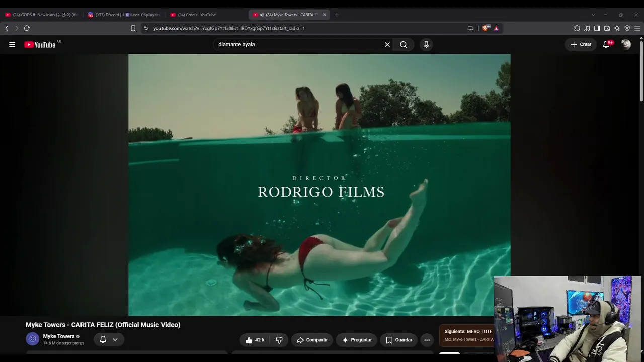This screenshot has height=362, width=644.
Task: Click the browser address bar URL
Action: (x=229, y=28)
